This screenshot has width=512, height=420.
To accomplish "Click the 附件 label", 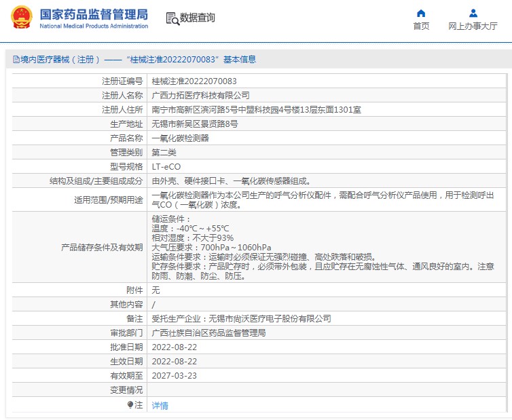I will [134, 290].
